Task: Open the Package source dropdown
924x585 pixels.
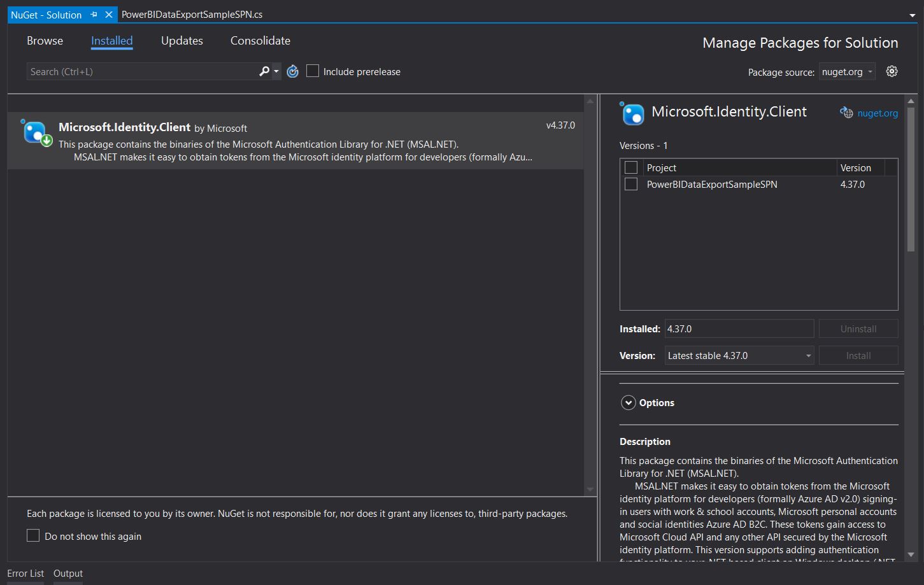Action: (x=848, y=72)
